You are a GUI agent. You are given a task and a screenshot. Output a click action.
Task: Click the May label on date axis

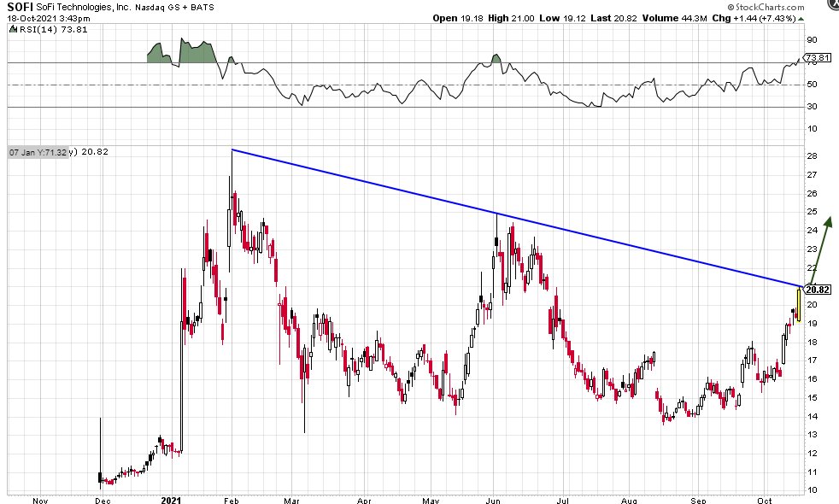(431, 501)
